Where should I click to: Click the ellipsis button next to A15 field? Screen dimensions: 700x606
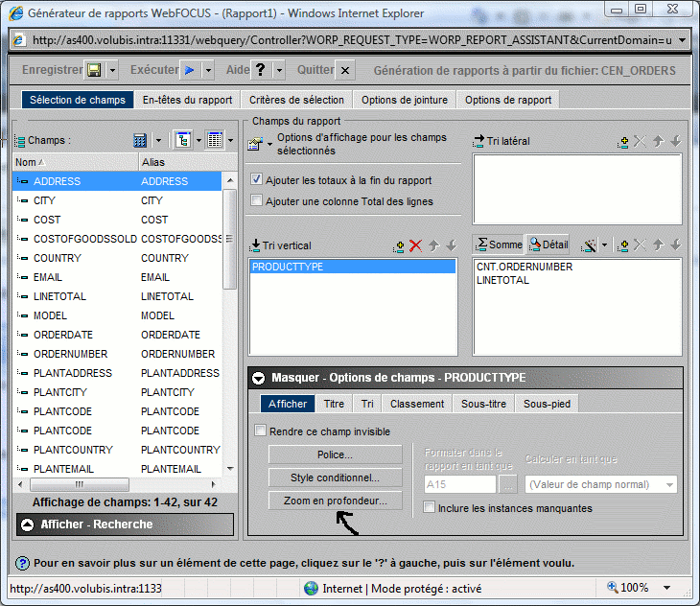coord(508,484)
